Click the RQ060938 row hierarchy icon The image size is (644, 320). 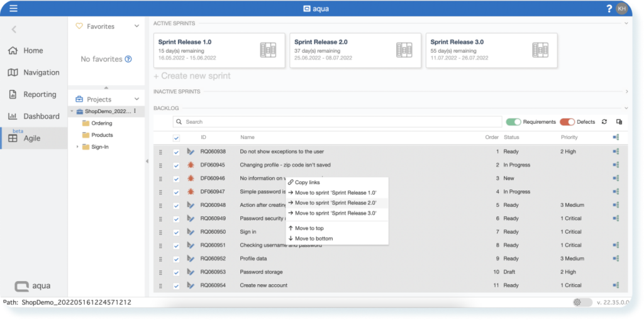pos(616,152)
